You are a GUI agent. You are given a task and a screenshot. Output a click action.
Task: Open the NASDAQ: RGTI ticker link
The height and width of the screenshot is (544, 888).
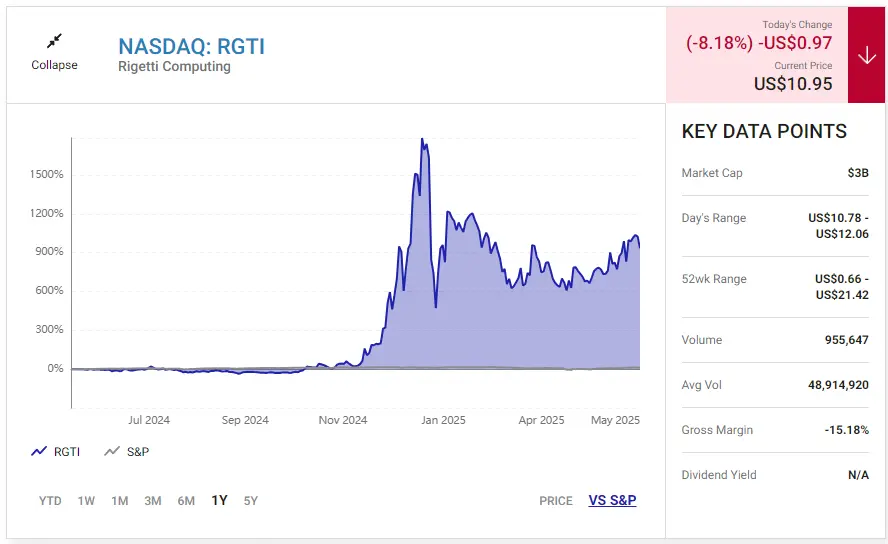[191, 46]
